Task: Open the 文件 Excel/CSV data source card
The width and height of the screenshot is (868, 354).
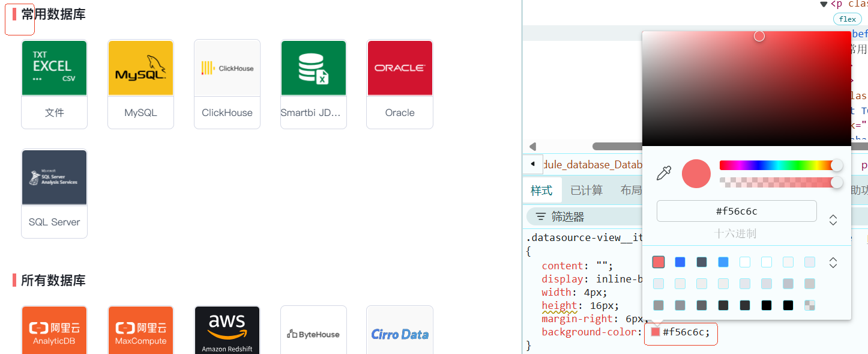Action: tap(54, 84)
